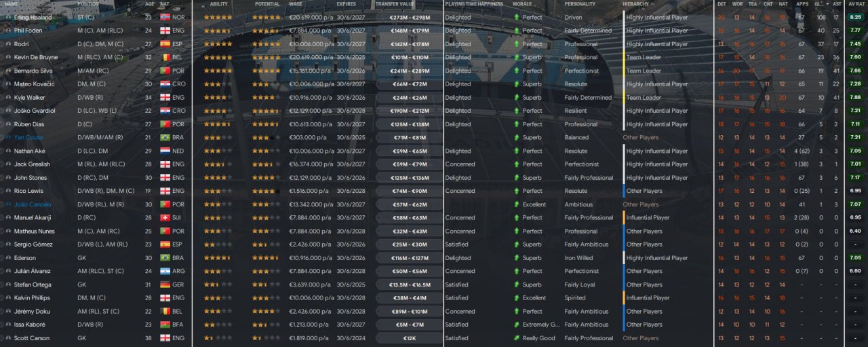Sort by the PLAYING TIME HAPPINESS header
This screenshot has width=868, height=347.
474,4
